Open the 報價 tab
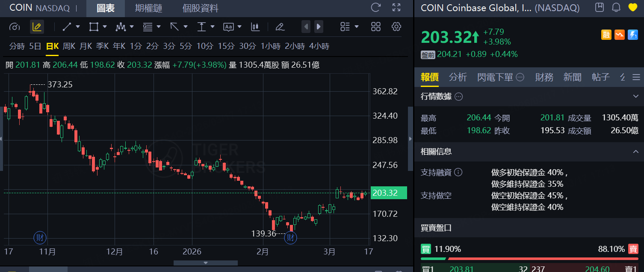 tap(430, 77)
